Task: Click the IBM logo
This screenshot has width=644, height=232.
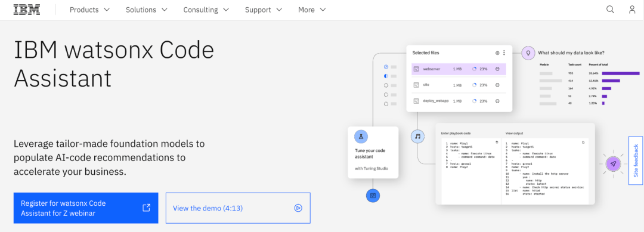Action: tap(27, 10)
